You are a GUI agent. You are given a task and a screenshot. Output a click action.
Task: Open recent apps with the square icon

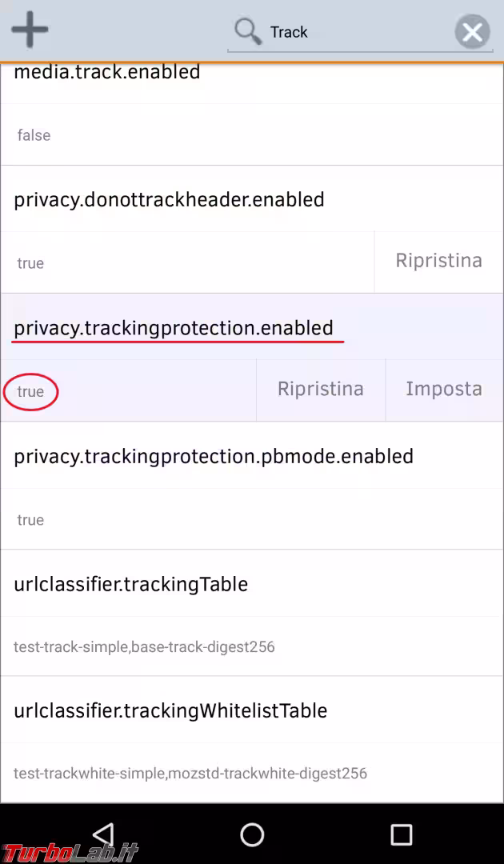pyautogui.click(x=402, y=834)
